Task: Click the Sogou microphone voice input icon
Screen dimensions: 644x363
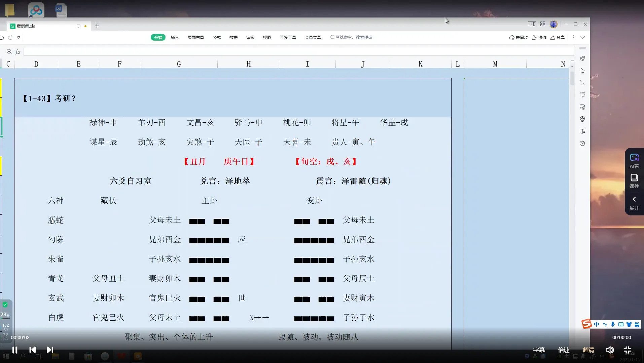Action: point(613,324)
